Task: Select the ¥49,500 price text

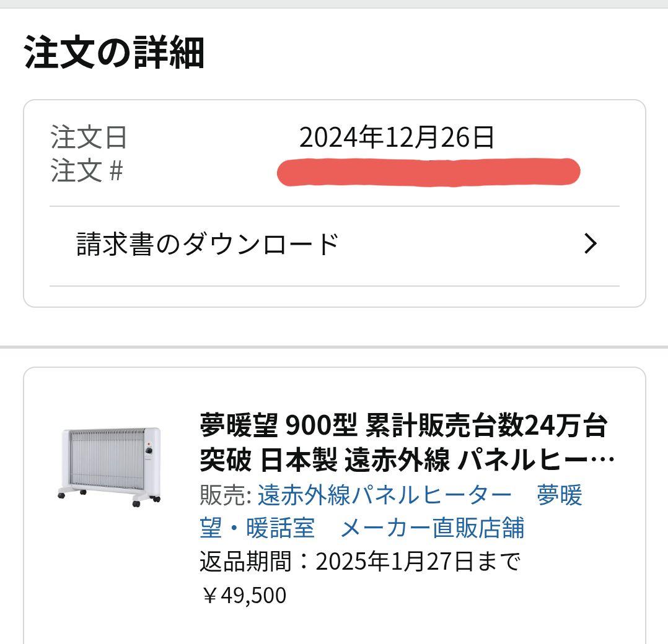Action: tap(245, 594)
